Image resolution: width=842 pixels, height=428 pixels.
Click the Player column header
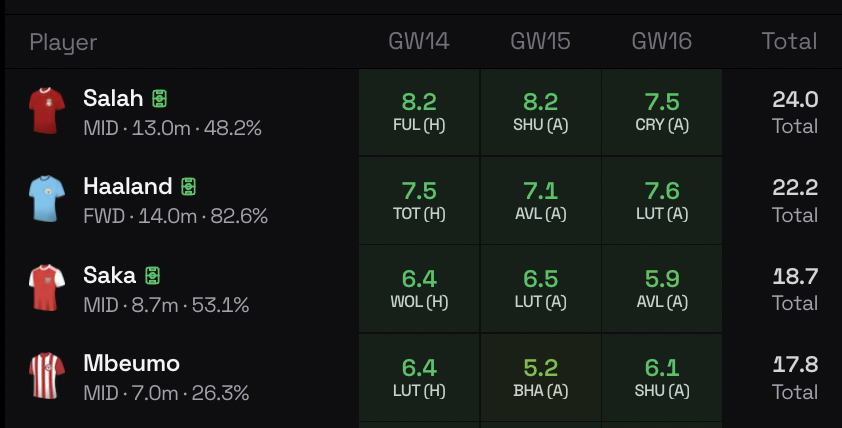pos(63,42)
